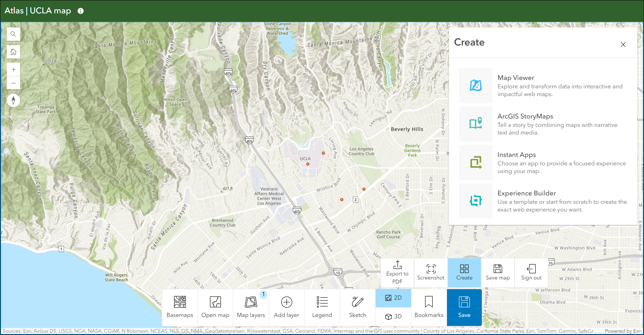Click the Atlas | UCLA map title
644x335 pixels.
pyautogui.click(x=38, y=11)
